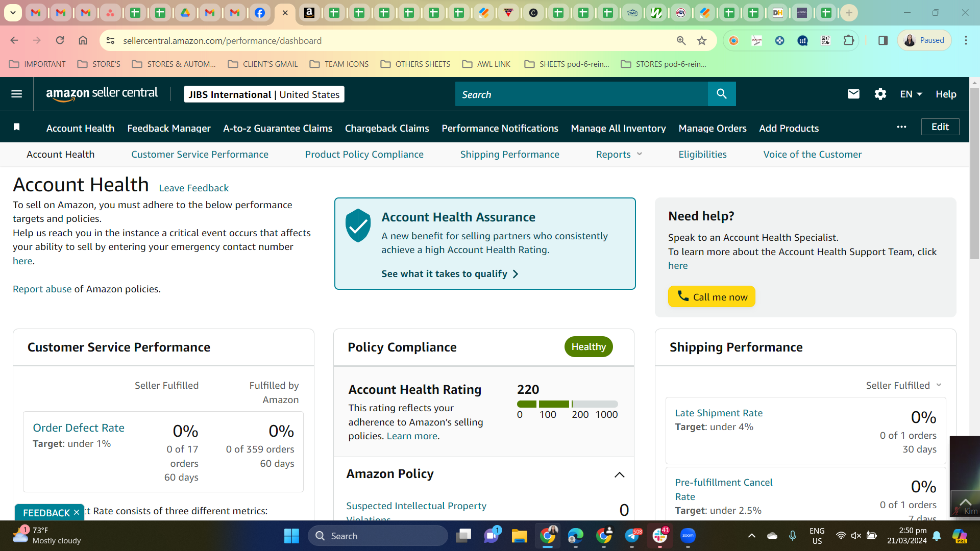Open the messages envelope icon

(853, 94)
